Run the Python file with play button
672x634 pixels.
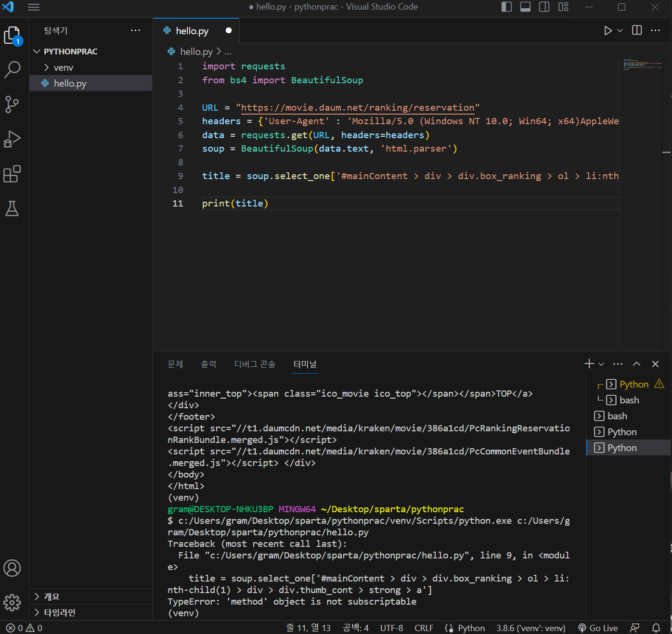pyautogui.click(x=608, y=30)
